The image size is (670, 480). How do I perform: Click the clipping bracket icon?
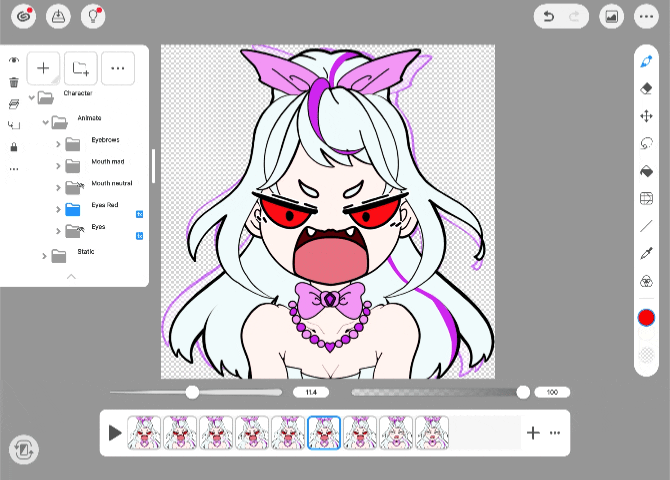pyautogui.click(x=14, y=125)
